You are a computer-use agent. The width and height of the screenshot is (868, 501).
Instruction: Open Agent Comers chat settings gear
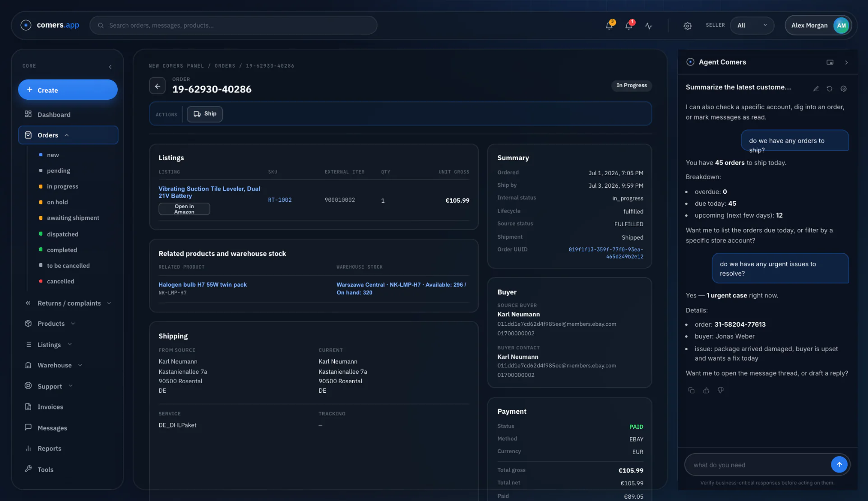[x=843, y=89]
